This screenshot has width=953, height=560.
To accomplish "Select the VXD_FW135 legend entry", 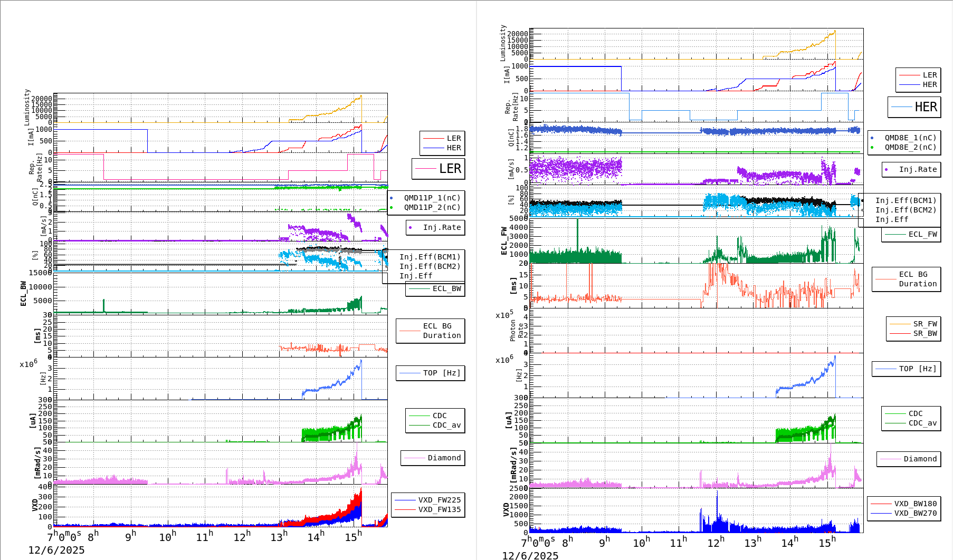I will [440, 509].
